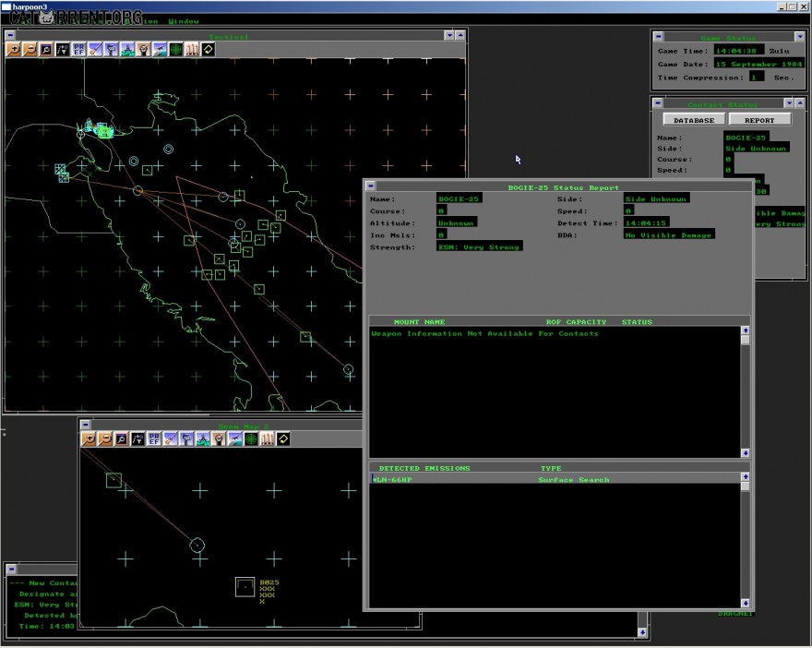
Task: Zoom in on the Tactical map
Action: [x=14, y=49]
